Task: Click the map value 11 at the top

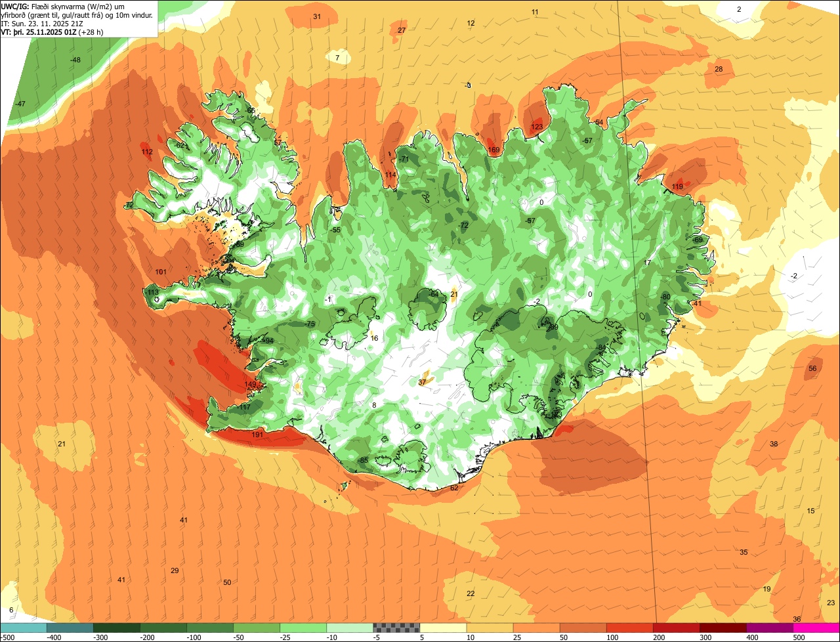Action: click(535, 12)
